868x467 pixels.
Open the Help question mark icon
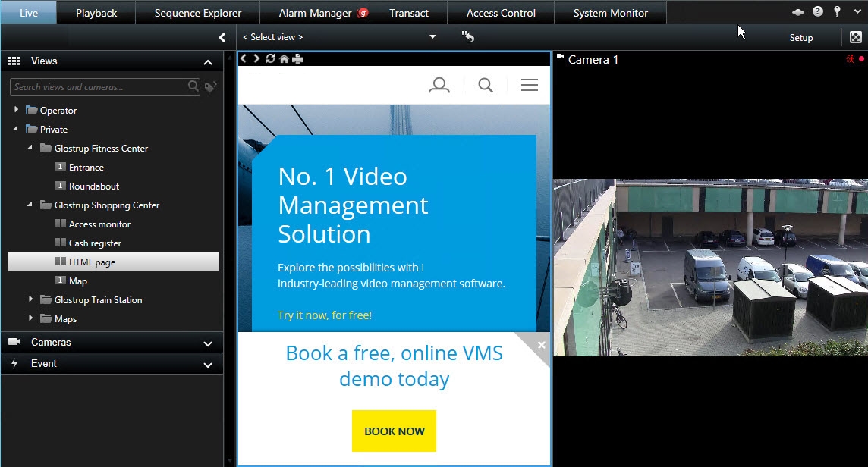tap(818, 12)
